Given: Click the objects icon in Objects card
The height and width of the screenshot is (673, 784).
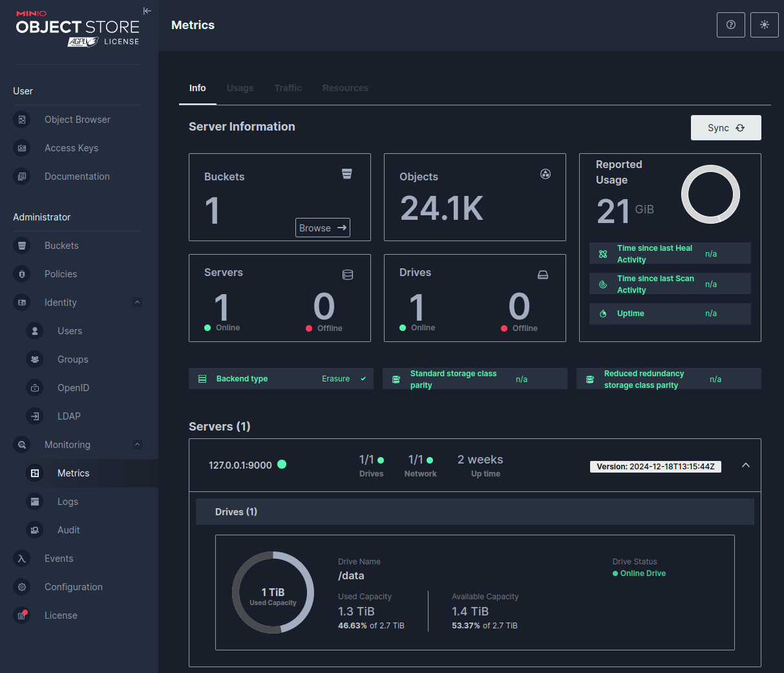Looking at the screenshot, I should [x=546, y=174].
